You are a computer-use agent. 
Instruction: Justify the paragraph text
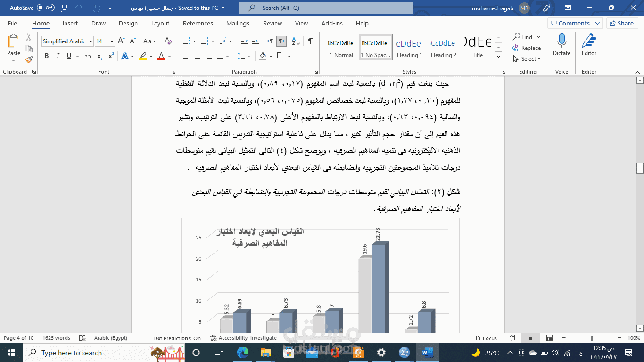tap(220, 56)
